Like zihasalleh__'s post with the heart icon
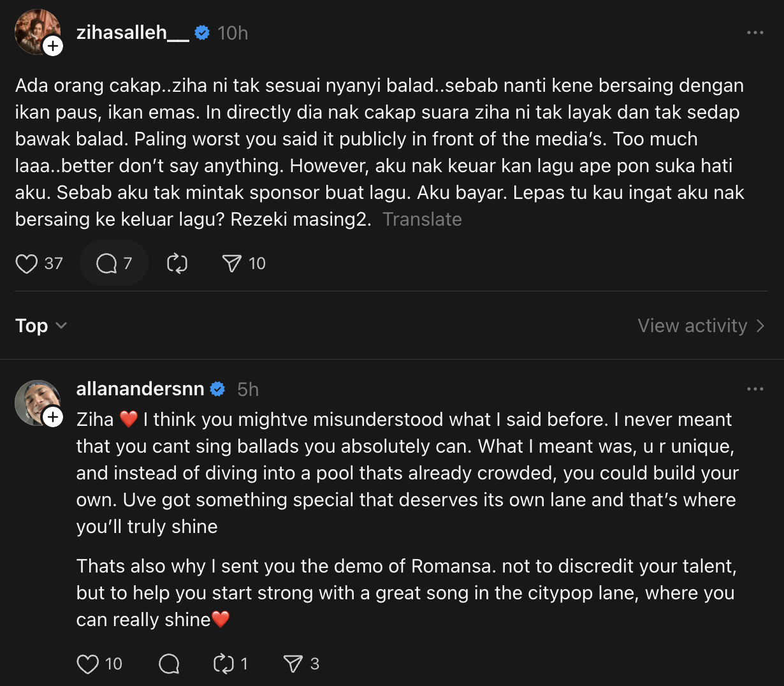 pyautogui.click(x=27, y=264)
